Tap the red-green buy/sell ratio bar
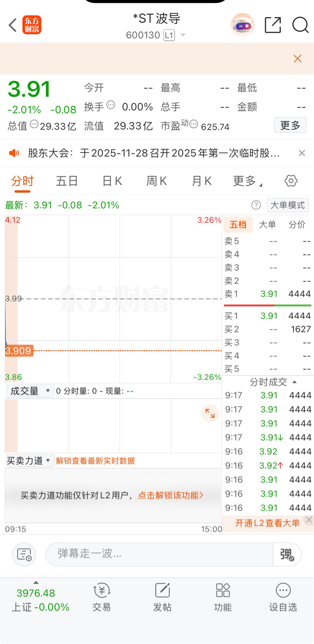Image resolution: width=314 pixels, height=644 pixels. coord(268,305)
